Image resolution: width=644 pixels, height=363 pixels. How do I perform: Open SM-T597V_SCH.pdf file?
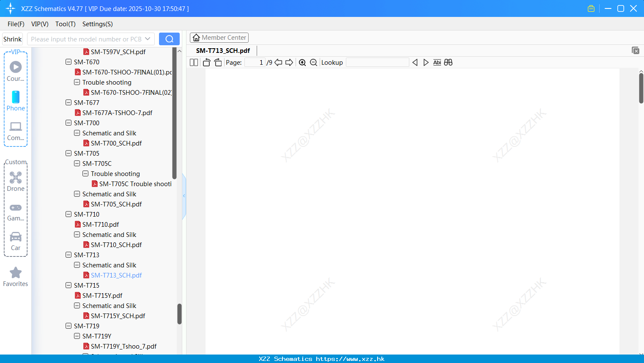118,52
